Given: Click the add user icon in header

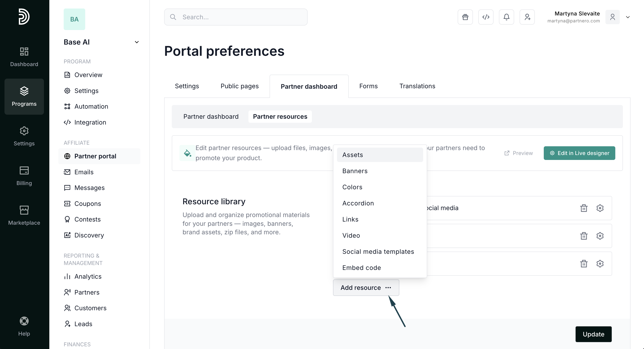Looking at the screenshot, I should [527, 17].
